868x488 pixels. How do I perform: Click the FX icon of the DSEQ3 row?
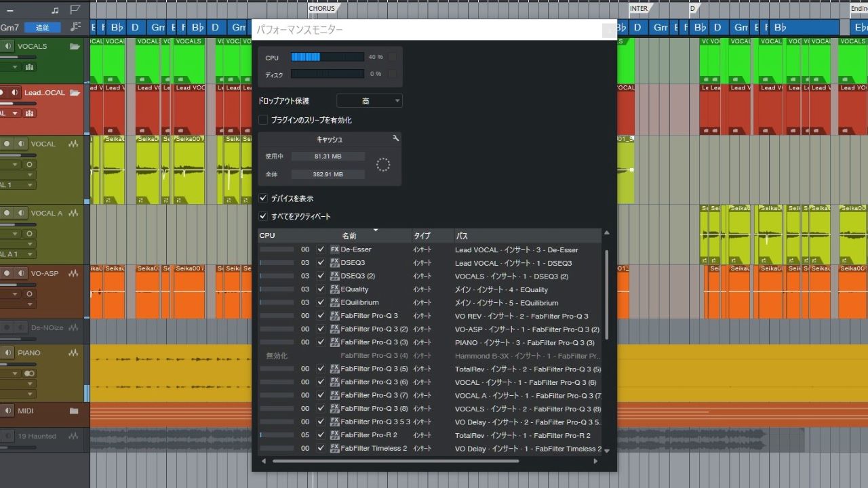(334, 262)
